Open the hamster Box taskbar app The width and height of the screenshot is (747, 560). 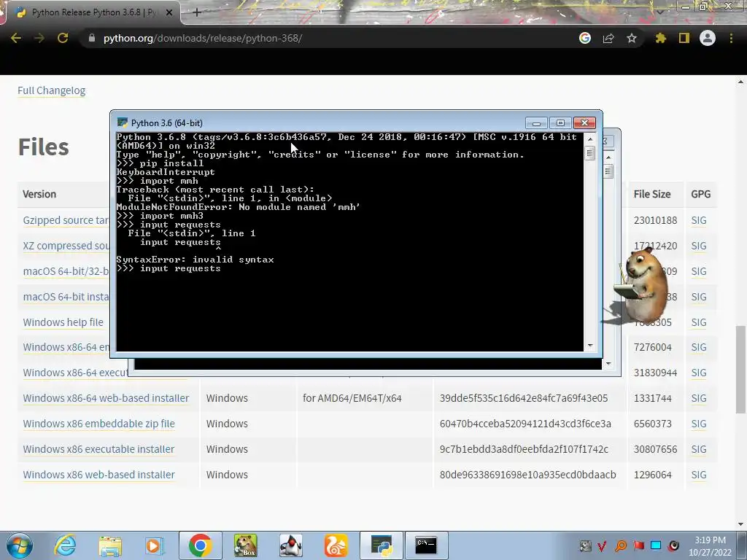(245, 545)
